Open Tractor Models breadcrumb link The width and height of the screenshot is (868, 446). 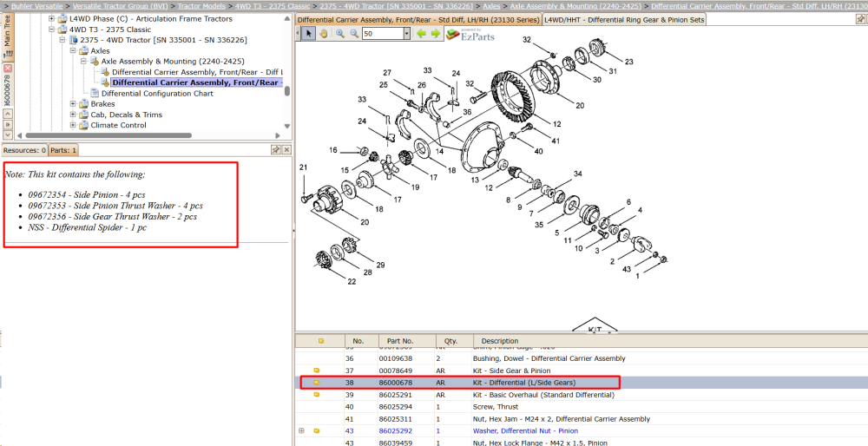click(x=201, y=6)
